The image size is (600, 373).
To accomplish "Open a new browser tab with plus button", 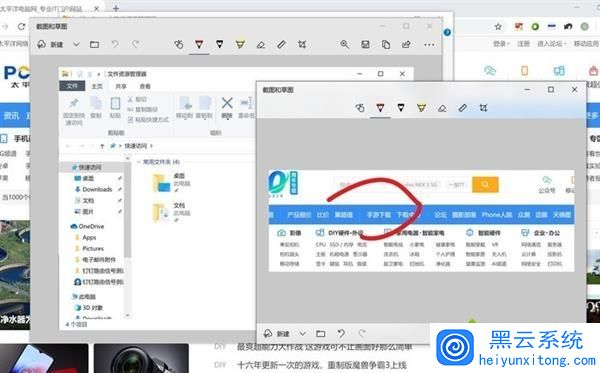I will (116, 8).
